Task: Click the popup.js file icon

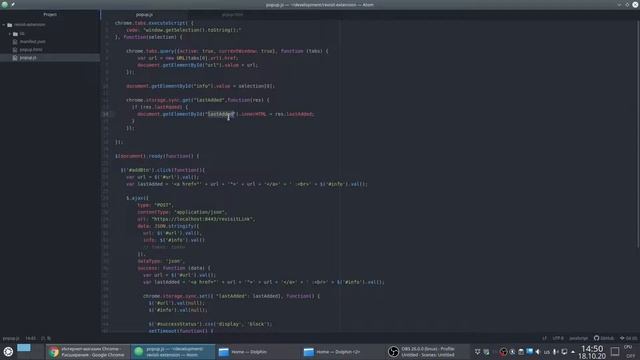Action: point(15,58)
